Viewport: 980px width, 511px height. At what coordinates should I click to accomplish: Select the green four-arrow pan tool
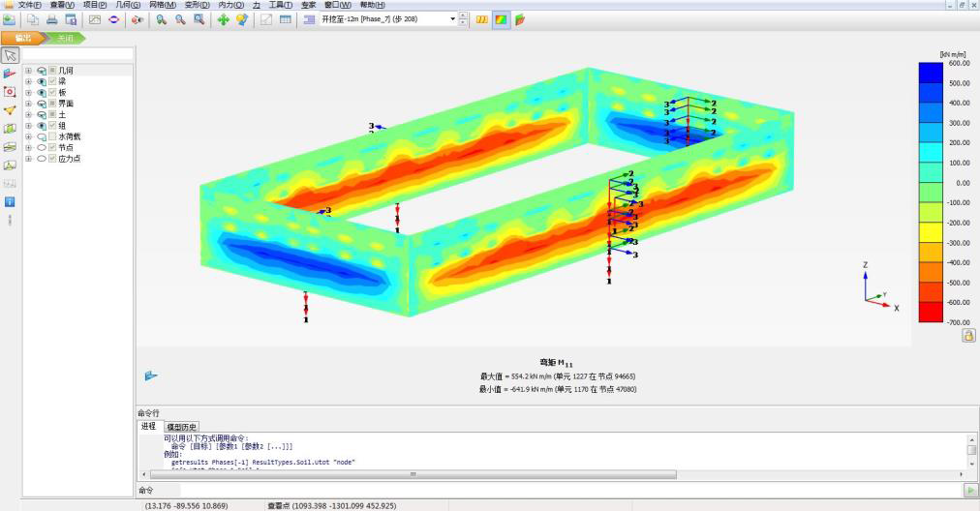223,19
